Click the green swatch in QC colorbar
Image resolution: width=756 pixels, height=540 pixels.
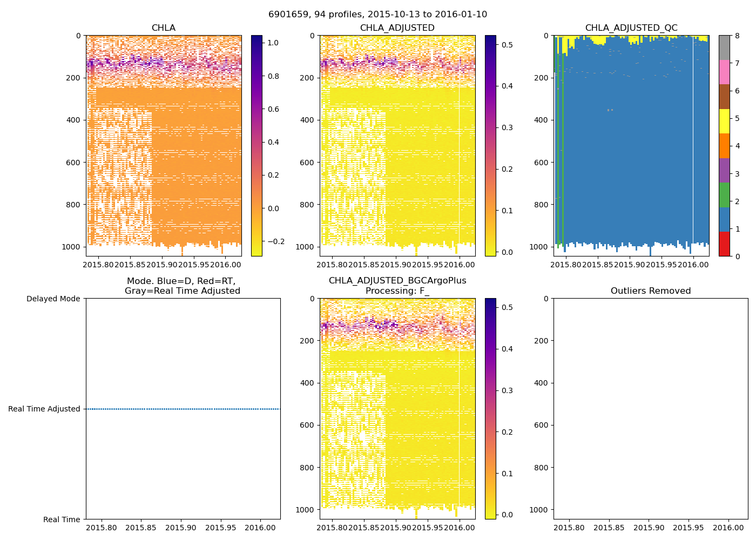(x=724, y=194)
